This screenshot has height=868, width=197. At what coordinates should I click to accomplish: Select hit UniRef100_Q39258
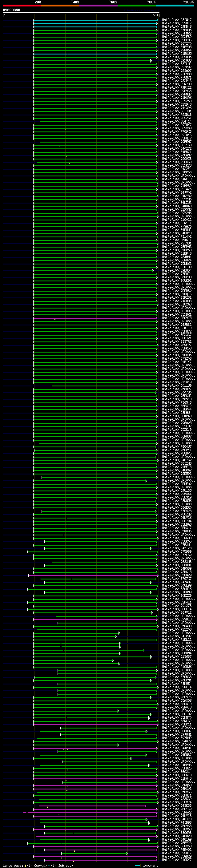[177, 101]
